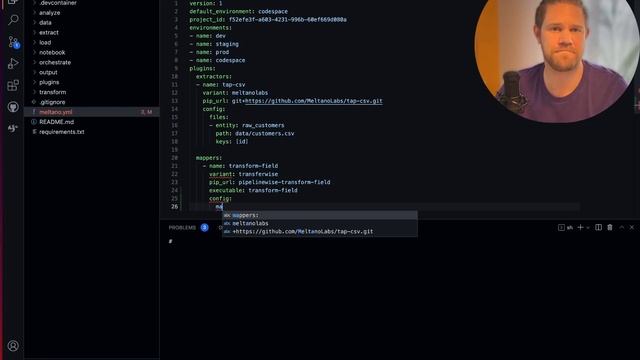Click 'name: tap-csv' on line 11
Viewport: 640px width, 360px height.
[x=224, y=84]
